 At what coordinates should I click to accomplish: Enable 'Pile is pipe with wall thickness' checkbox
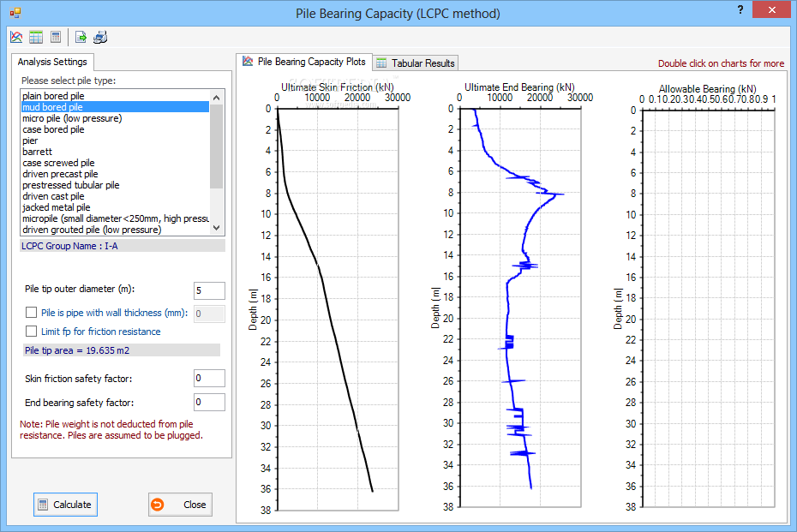pyautogui.click(x=31, y=312)
